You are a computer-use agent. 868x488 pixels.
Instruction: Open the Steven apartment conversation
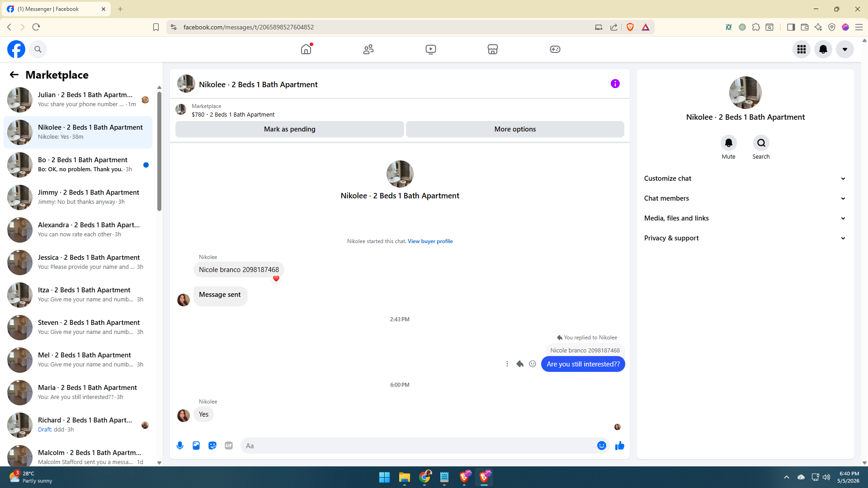(x=78, y=327)
